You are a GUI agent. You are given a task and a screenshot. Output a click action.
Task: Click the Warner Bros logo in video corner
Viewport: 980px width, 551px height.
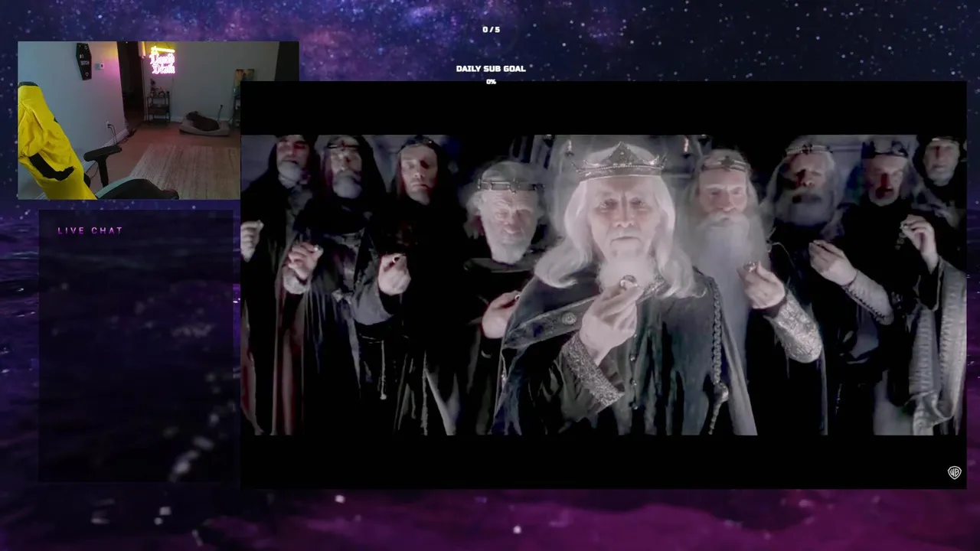tap(954, 472)
